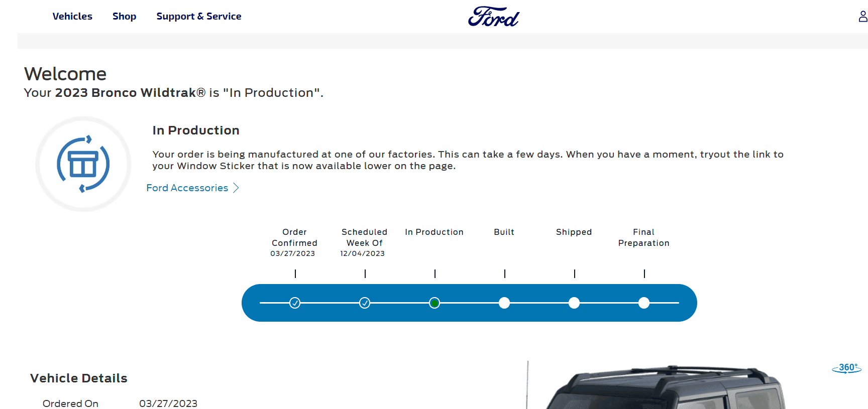This screenshot has width=868, height=409.
Task: Click the In Production timeline label
Action: click(x=435, y=232)
